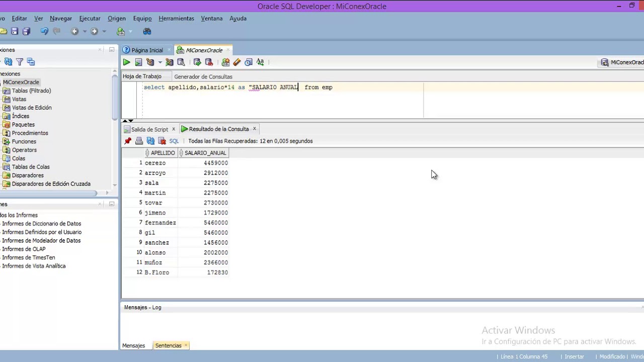Refresh connections in the Connections panel
Image resolution: width=644 pixels, height=362 pixels.
[x=9, y=62]
